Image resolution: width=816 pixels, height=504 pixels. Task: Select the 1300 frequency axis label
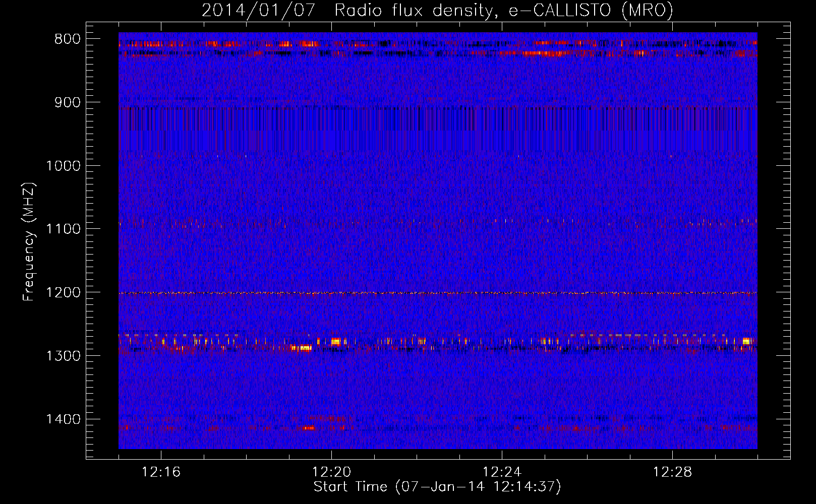point(63,356)
